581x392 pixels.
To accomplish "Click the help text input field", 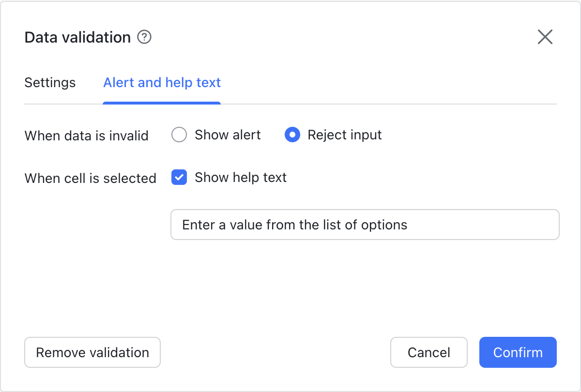I will click(x=365, y=225).
